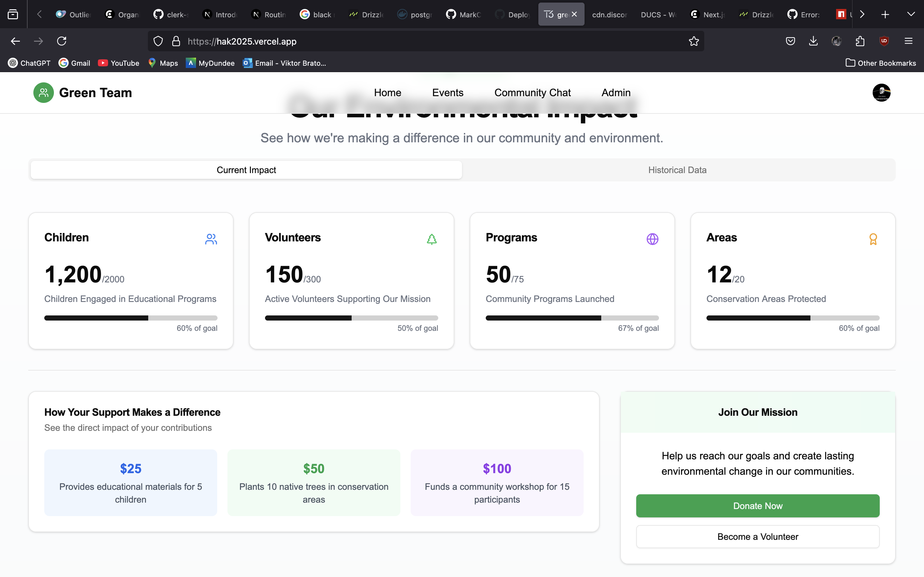The width and height of the screenshot is (924, 577).
Task: Click the tree icon on Volunteers card
Action: point(432,239)
